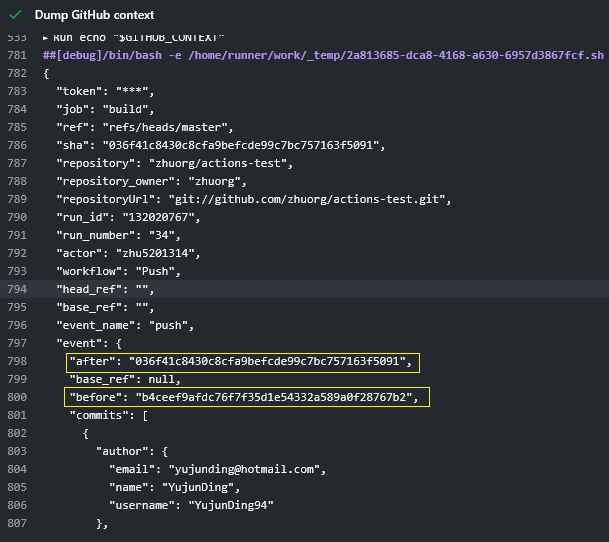The image size is (609, 542).
Task: Click the "repository": "zhuorg/actions-test" line
Action: (174, 163)
